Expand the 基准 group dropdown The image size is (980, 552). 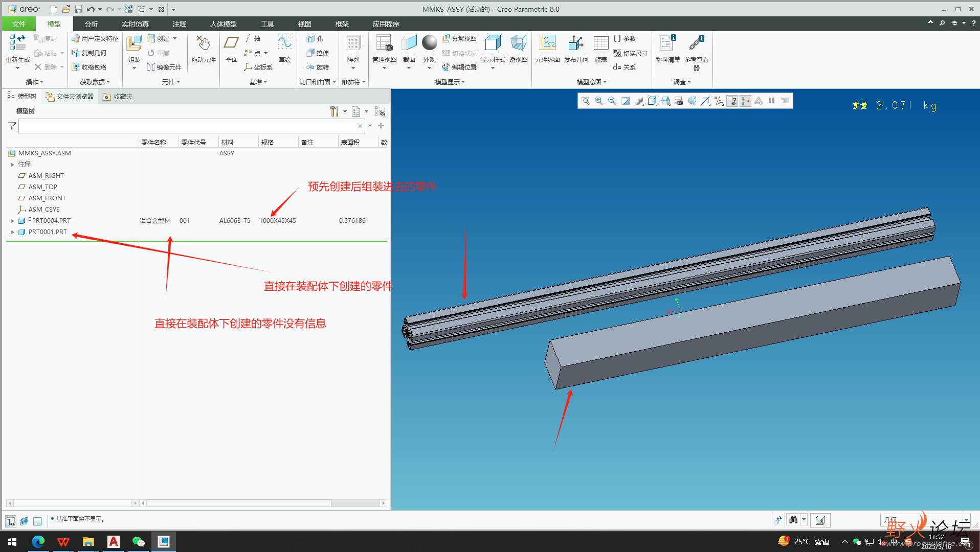click(258, 82)
